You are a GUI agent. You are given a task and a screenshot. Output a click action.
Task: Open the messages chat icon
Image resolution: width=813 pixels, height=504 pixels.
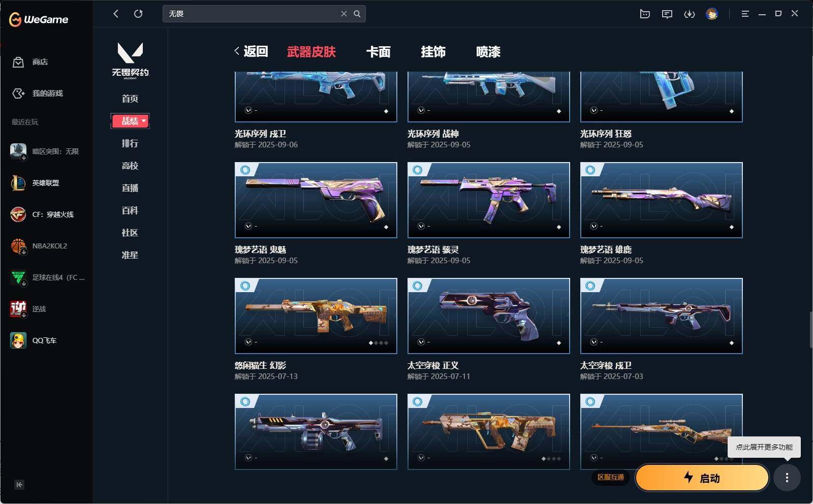[667, 14]
